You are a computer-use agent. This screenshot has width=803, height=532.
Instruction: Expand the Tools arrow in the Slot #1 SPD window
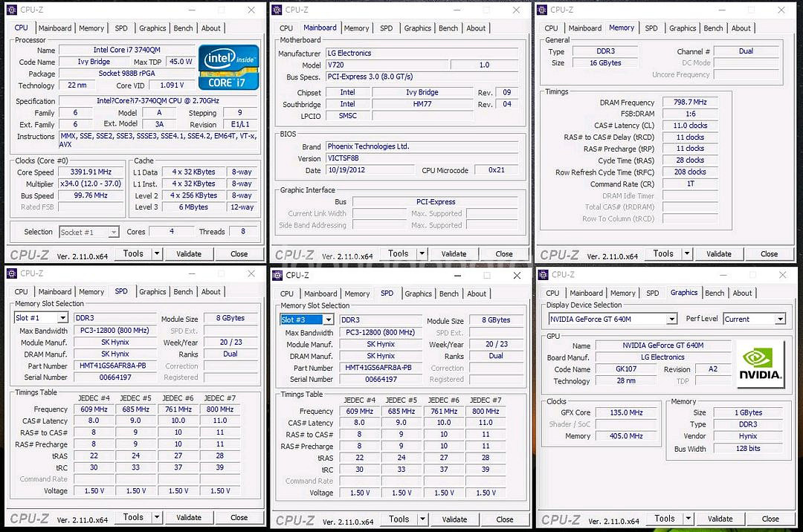pyautogui.click(x=157, y=517)
